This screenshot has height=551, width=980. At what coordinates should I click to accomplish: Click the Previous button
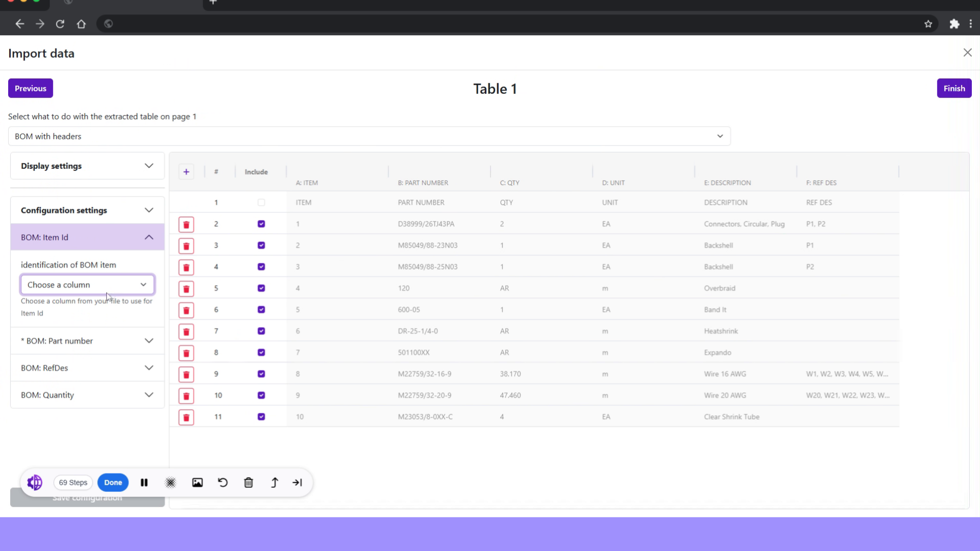pos(30,88)
